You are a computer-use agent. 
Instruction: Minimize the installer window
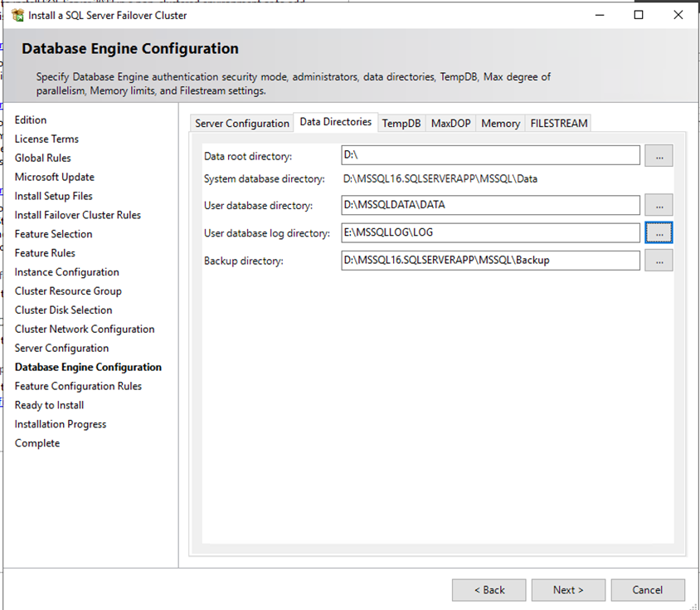(599, 15)
